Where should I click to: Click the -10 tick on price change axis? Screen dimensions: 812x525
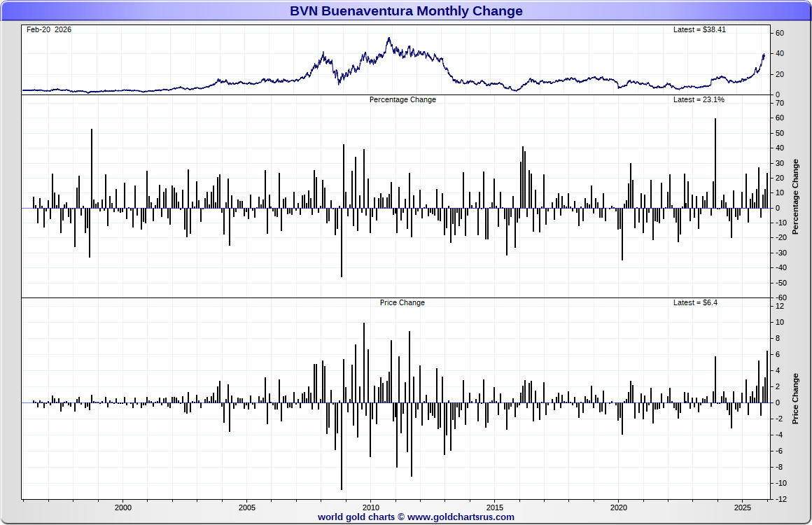781,483
